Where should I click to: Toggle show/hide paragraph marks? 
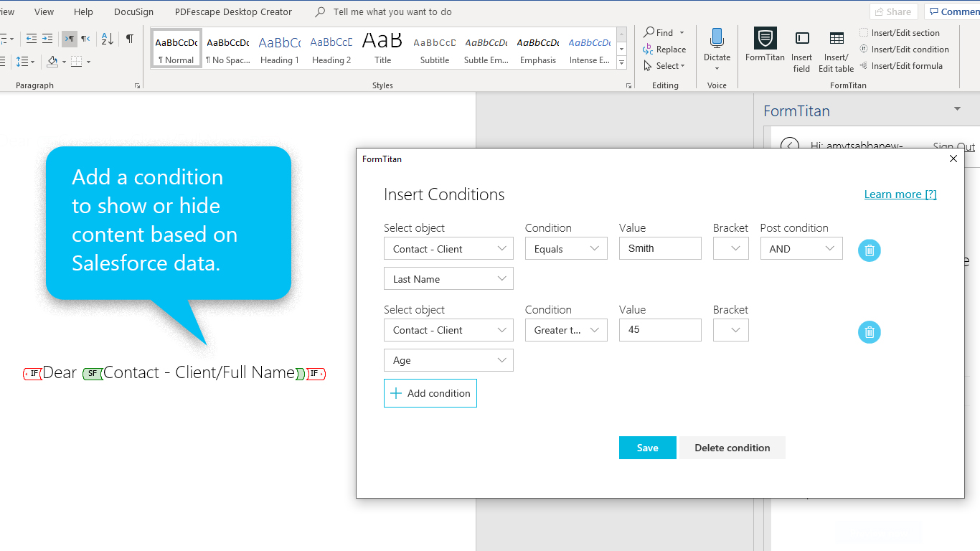(x=129, y=39)
